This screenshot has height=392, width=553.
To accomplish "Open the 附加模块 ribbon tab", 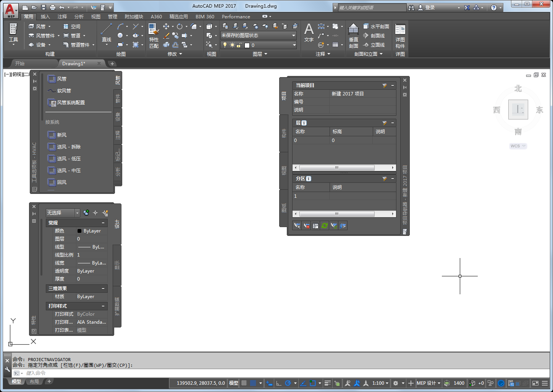I will coord(134,17).
